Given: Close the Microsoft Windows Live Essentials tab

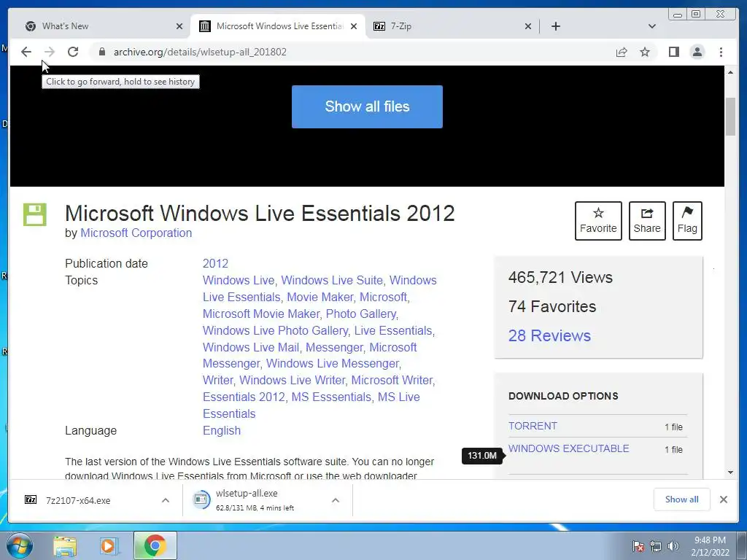Looking at the screenshot, I should click(354, 26).
